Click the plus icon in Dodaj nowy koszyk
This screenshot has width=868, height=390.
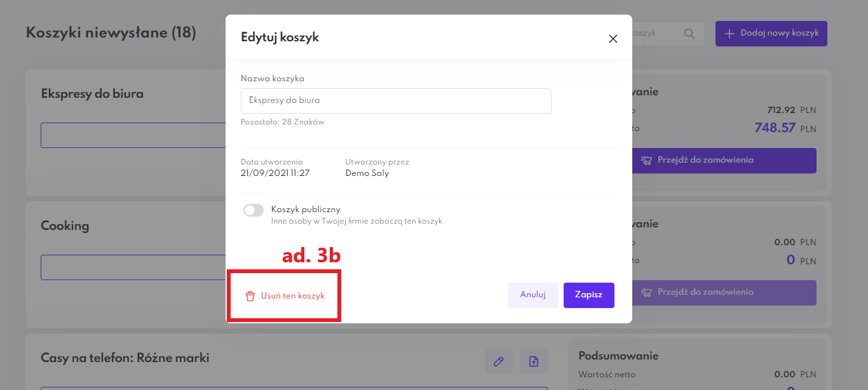pos(729,33)
